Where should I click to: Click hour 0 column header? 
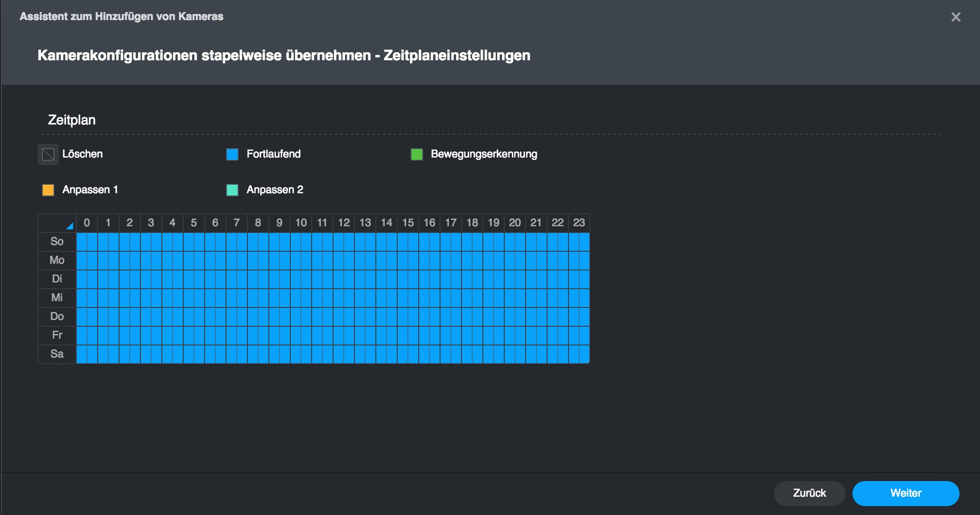click(87, 223)
